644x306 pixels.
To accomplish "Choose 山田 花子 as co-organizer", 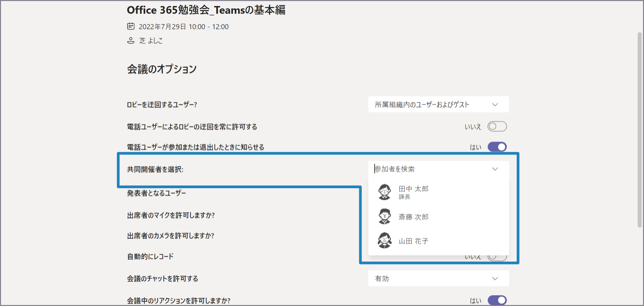I will tap(438, 241).
